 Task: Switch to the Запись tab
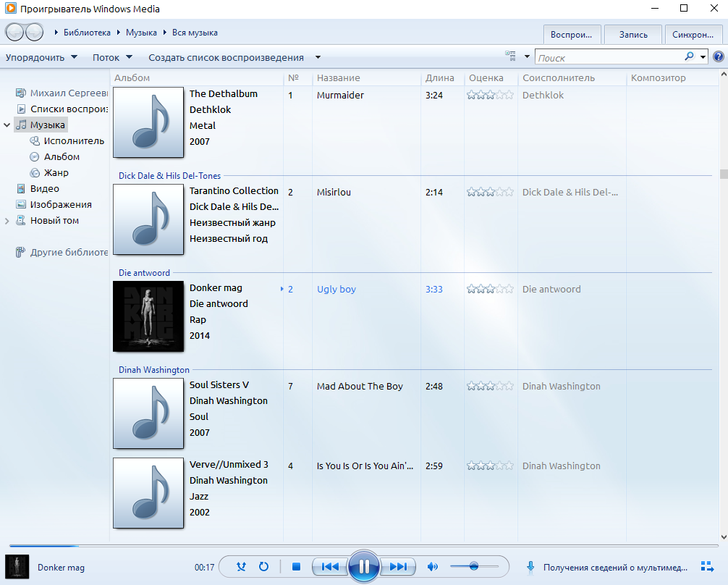pos(633,34)
